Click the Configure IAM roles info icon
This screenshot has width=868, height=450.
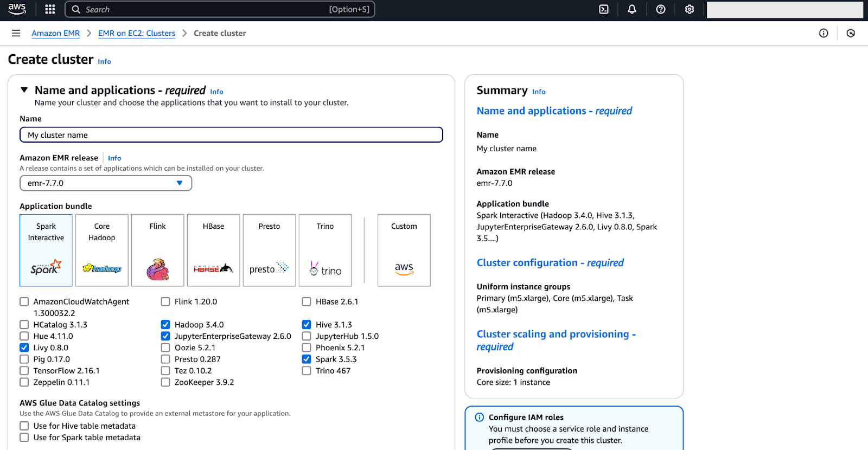tap(480, 417)
